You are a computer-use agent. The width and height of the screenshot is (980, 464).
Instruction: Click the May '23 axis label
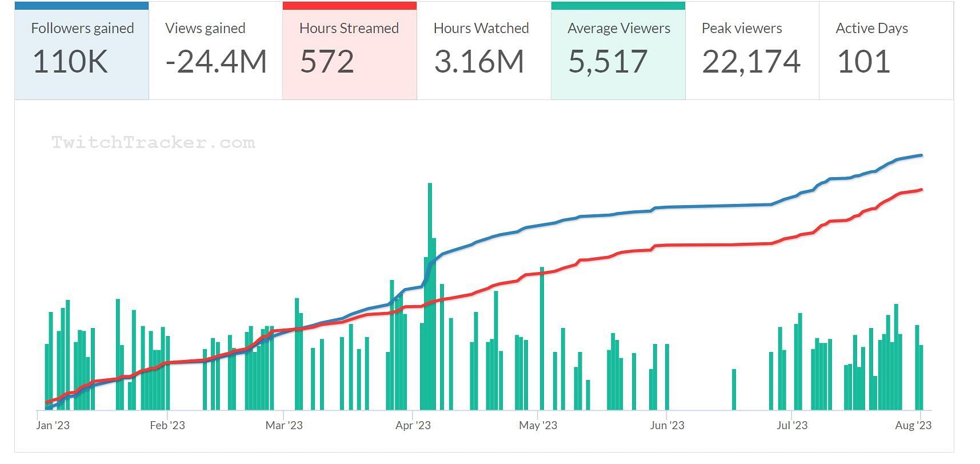point(538,425)
